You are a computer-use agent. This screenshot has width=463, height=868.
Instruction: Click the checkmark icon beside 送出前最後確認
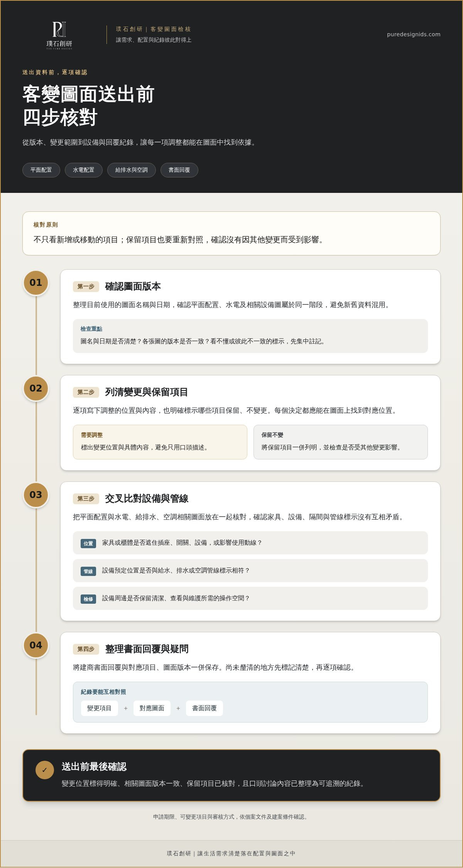coord(45,770)
